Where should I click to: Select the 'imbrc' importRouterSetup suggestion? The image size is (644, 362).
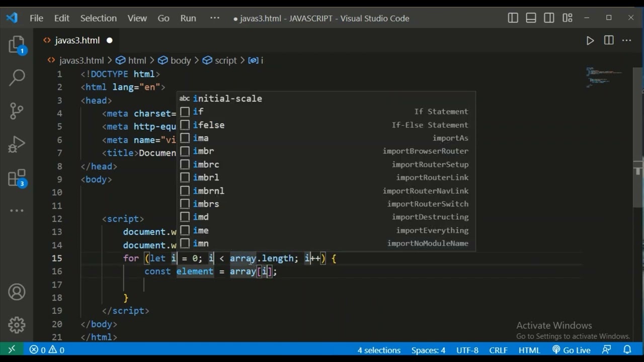(x=326, y=164)
